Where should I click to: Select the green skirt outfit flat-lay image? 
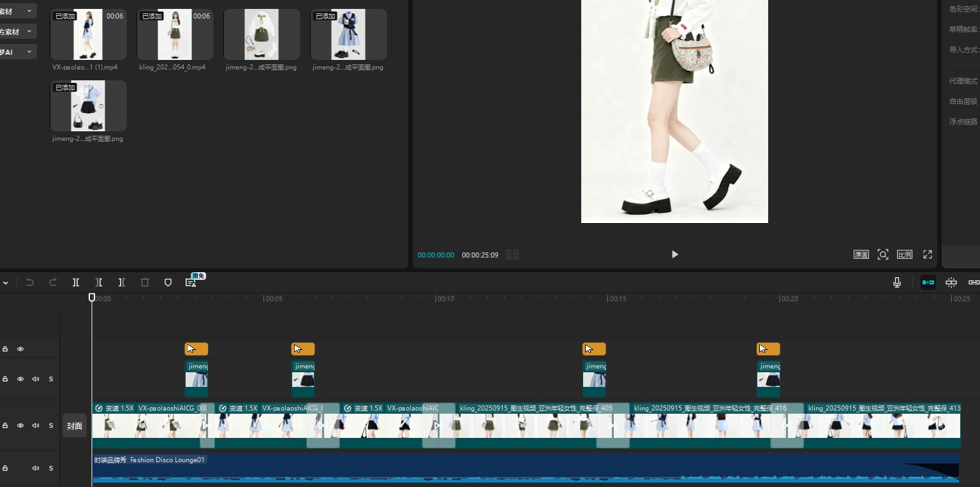[262, 34]
